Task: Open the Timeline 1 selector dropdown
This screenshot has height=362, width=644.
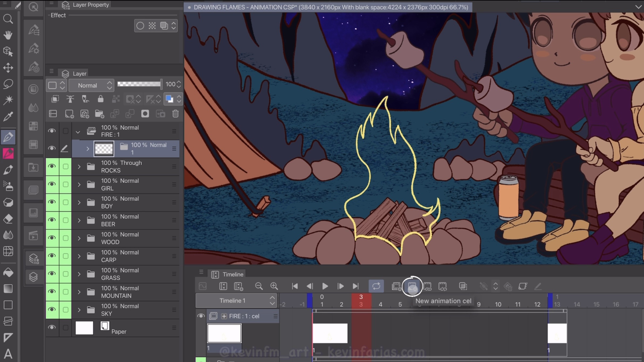Action: tap(236, 301)
